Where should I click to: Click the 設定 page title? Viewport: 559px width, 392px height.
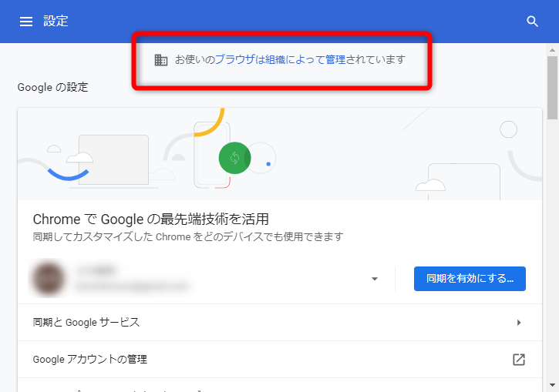56,21
